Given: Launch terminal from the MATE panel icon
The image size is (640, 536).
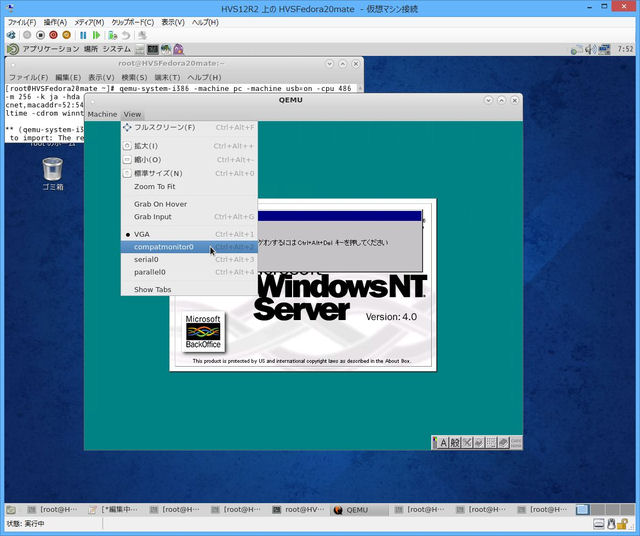Looking at the screenshot, I should coord(153,49).
